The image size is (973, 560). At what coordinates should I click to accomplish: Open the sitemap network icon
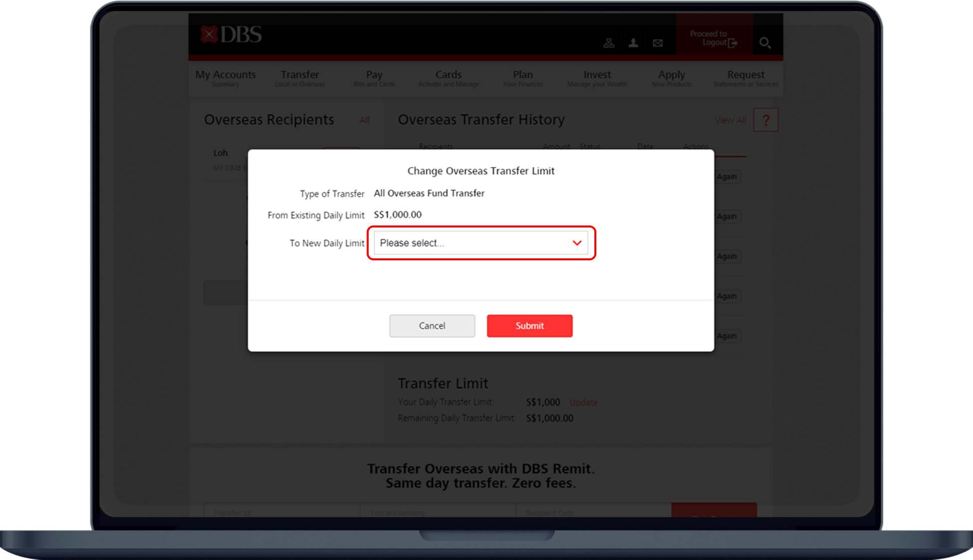[609, 43]
